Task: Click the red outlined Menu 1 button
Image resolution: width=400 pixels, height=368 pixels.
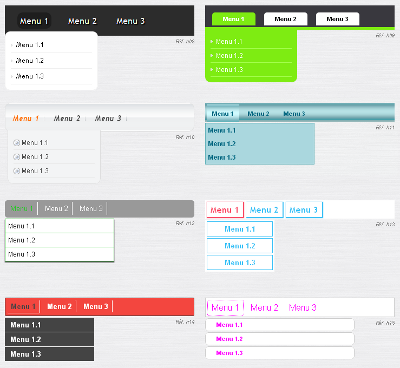Action: tap(225, 210)
